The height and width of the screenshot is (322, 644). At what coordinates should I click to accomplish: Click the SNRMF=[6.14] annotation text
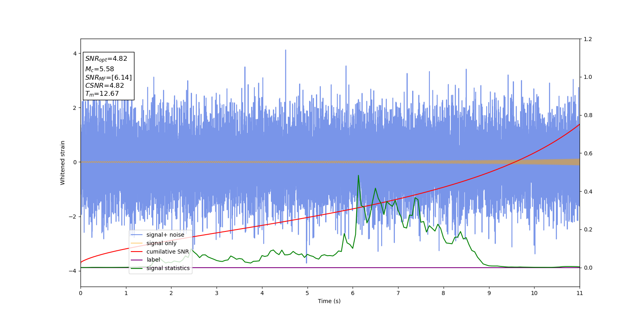coord(108,77)
